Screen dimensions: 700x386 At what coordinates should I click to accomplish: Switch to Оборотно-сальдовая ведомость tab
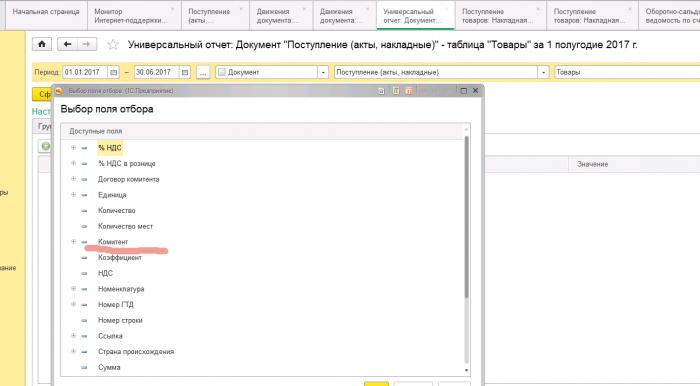[669, 16]
